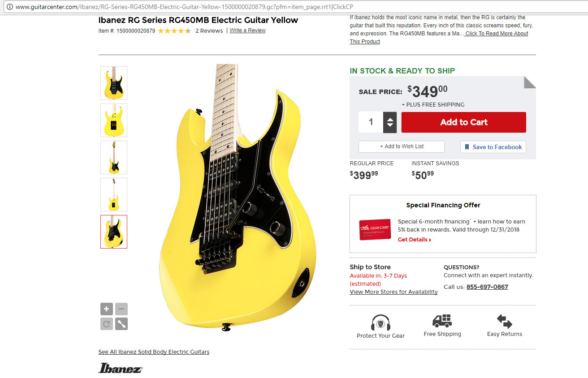The image size is (588, 378).
Task: Select the guitar back view thumbnail
Action: (114, 120)
